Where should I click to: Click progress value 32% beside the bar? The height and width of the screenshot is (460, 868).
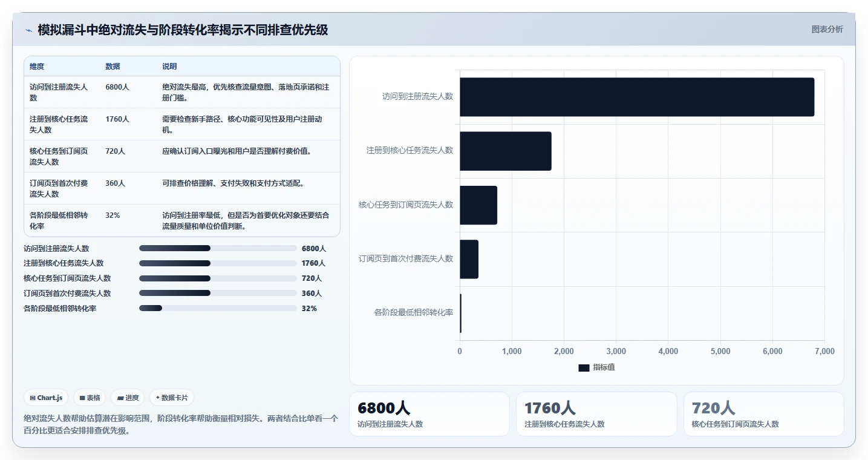[x=309, y=309]
